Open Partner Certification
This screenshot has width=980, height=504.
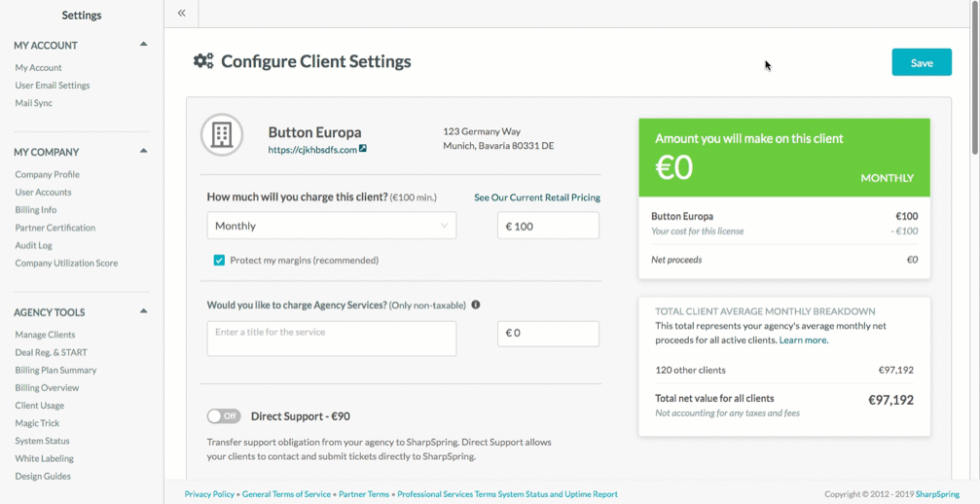[x=55, y=228]
